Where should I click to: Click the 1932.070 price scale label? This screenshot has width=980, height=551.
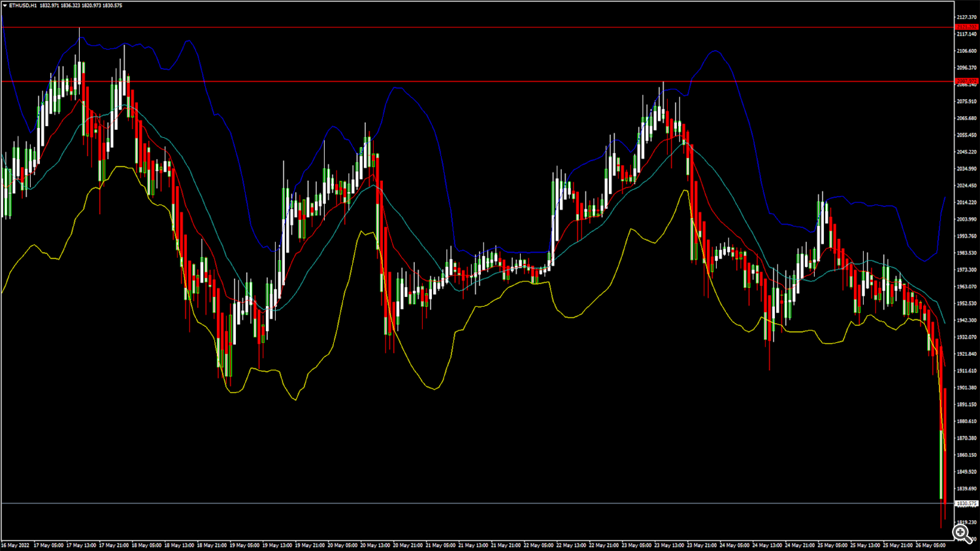[967, 337]
